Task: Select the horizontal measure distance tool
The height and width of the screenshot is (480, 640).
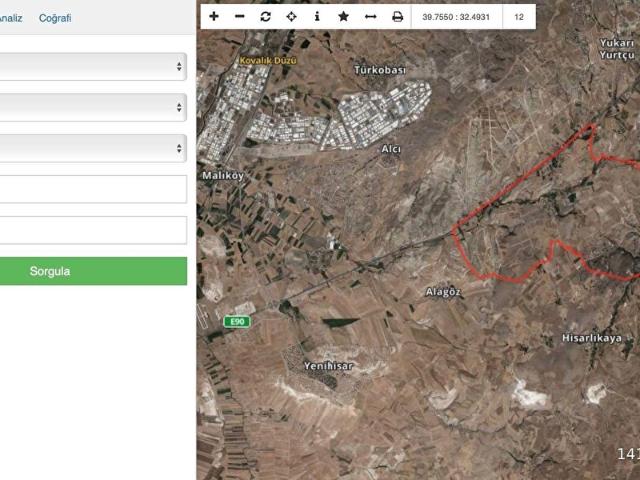Action: (370, 16)
